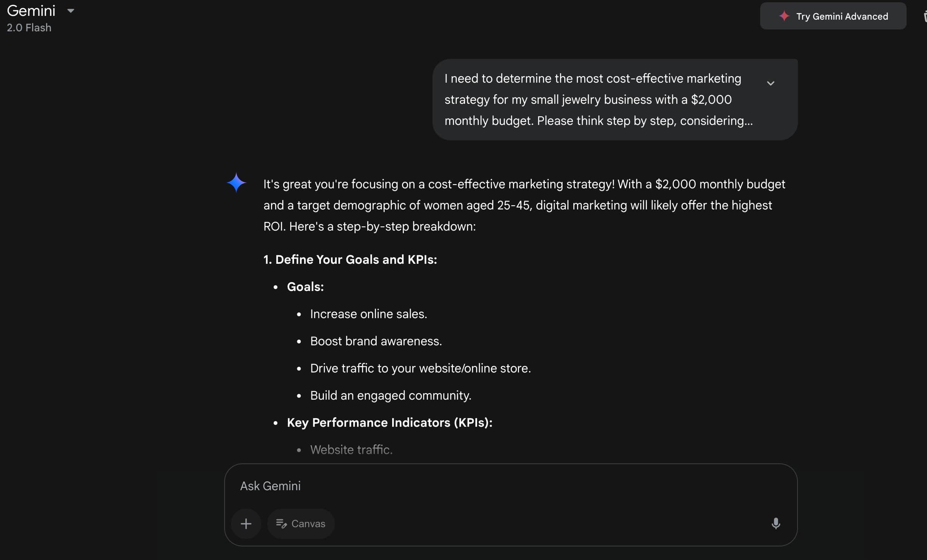This screenshot has width=927, height=560.
Task: Click the bold 'Goals:' list label
Action: pyautogui.click(x=305, y=286)
